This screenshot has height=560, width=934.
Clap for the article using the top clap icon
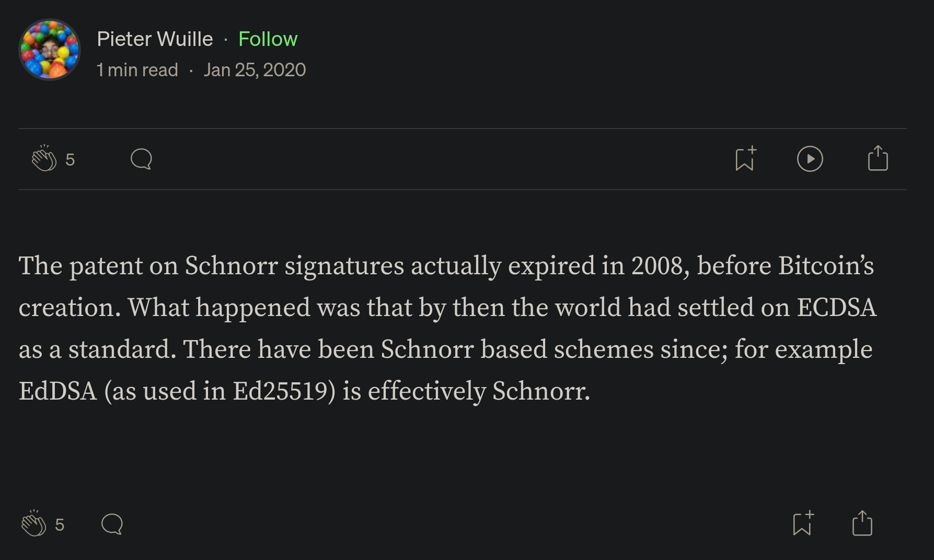pos(44,158)
